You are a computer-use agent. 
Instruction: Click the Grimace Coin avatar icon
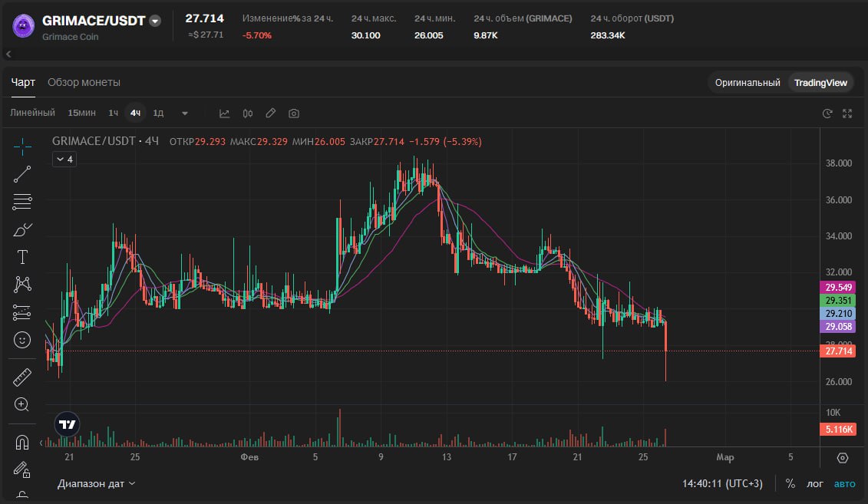point(23,26)
